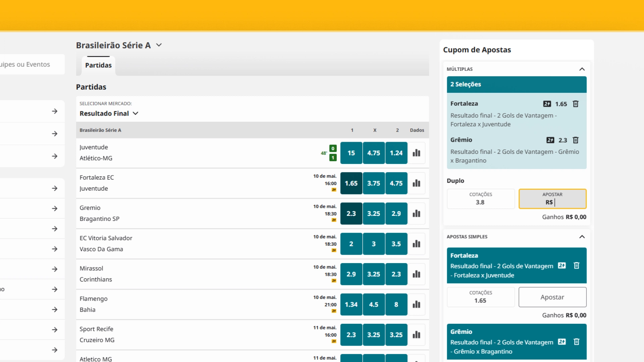Open Resultado Final market dropdown
Screen dimensions: 644x362
[x=109, y=113]
